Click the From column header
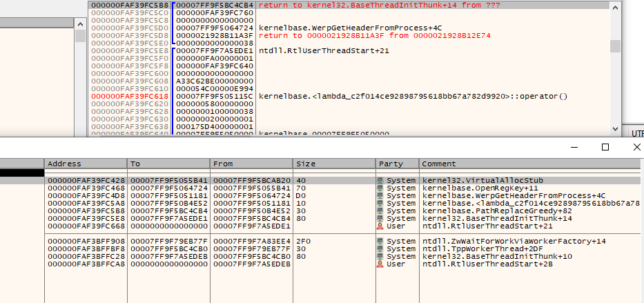 251,164
